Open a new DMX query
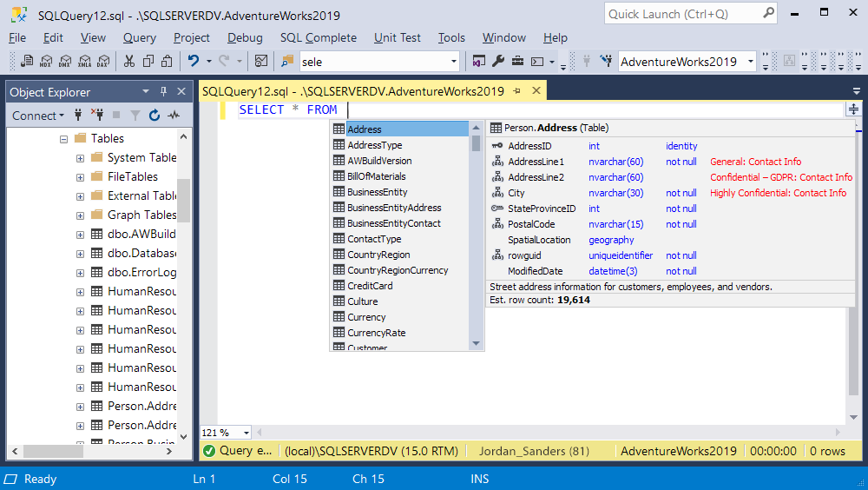The height and width of the screenshot is (490, 868). pyautogui.click(x=65, y=62)
